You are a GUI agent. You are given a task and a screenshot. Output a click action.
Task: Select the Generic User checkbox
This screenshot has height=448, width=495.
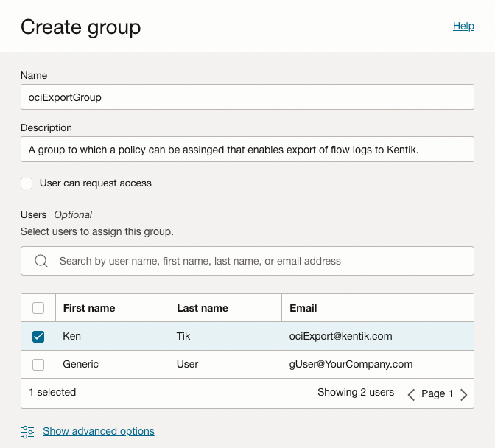38,365
